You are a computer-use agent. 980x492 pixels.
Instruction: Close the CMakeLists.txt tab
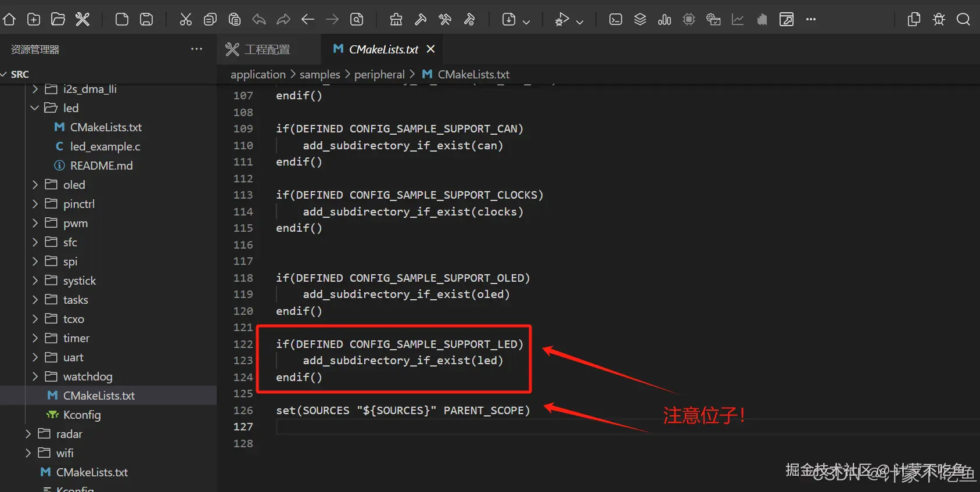pos(430,49)
